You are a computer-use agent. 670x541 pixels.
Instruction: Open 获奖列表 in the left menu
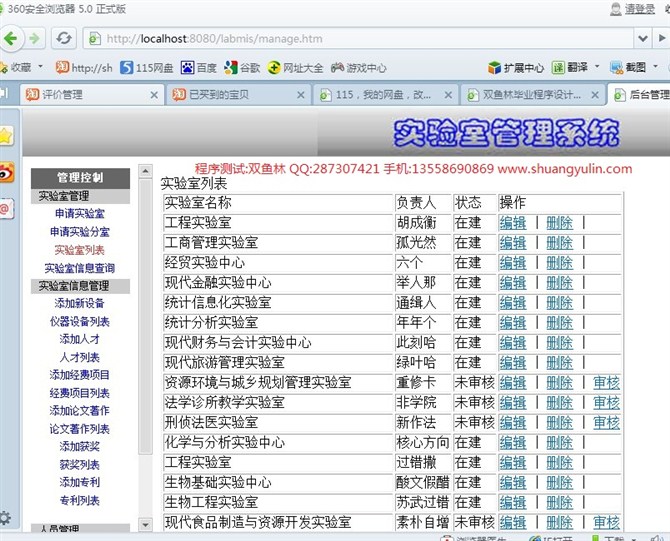point(80,465)
